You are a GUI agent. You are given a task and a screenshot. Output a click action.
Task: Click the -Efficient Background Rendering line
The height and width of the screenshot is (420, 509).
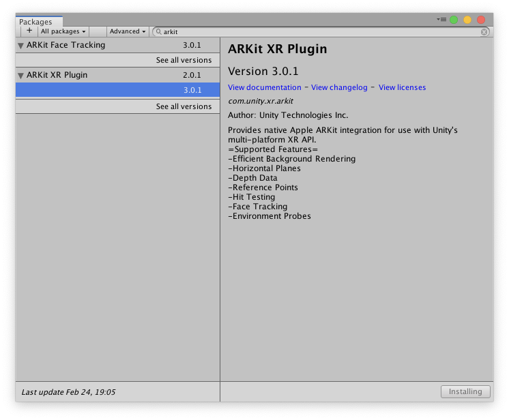point(292,159)
